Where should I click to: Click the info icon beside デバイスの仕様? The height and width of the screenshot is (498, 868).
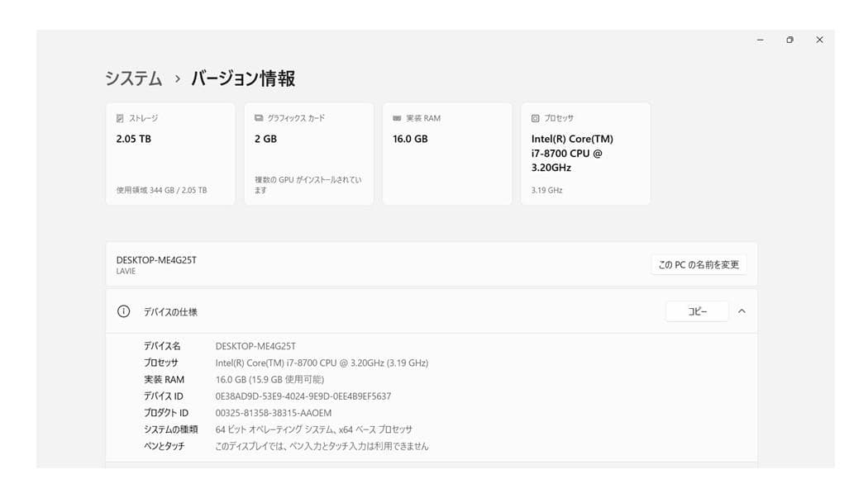coord(122,311)
